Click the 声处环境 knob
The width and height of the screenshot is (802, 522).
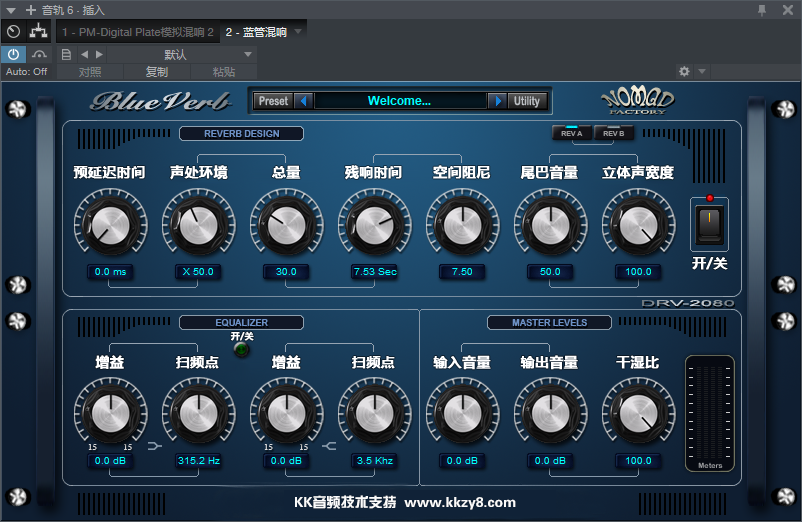coord(198,225)
